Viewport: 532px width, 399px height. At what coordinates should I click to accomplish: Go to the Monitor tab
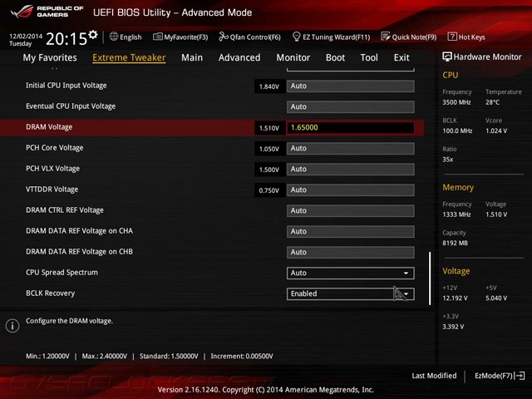point(293,57)
